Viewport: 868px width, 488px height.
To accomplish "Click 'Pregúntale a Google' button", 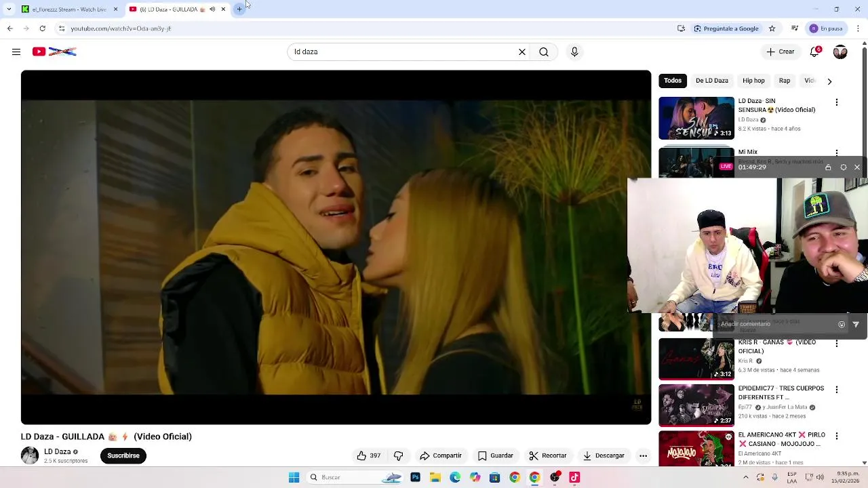I will pyautogui.click(x=726, y=28).
